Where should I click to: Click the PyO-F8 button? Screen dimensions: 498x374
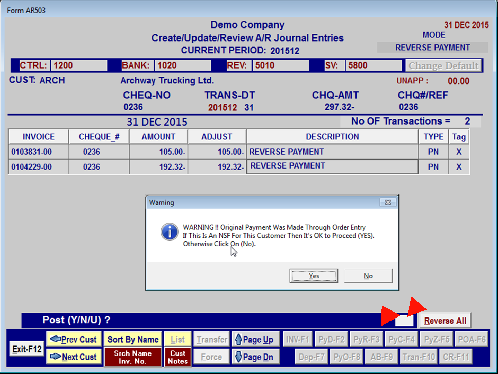(347, 357)
